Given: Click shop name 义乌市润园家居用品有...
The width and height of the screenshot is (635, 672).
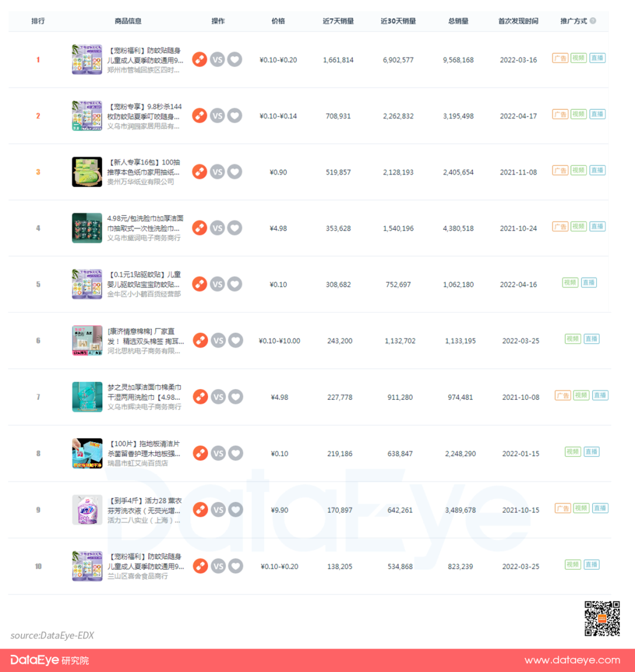Looking at the screenshot, I should tap(143, 126).
